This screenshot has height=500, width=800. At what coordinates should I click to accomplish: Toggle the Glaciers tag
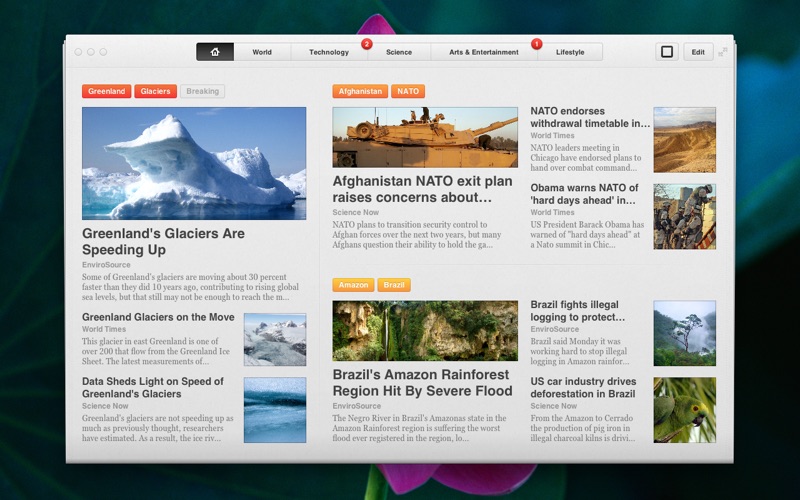point(155,91)
